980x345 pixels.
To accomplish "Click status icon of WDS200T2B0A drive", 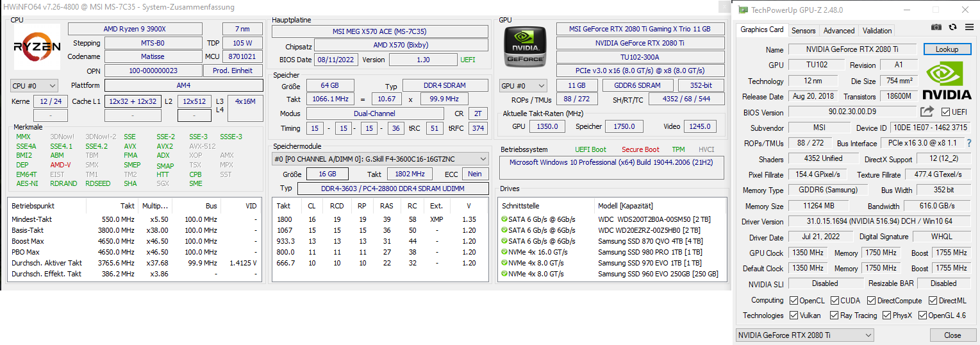I will tap(504, 219).
